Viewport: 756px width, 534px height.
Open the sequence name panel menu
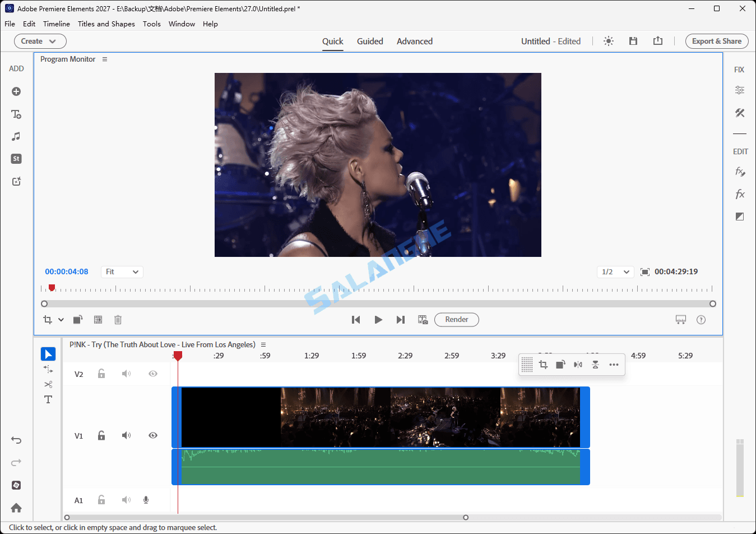(263, 344)
